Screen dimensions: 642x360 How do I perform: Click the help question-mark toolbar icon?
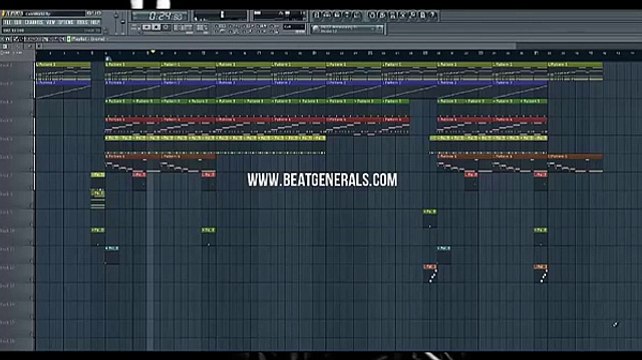pyautogui.click(x=432, y=16)
